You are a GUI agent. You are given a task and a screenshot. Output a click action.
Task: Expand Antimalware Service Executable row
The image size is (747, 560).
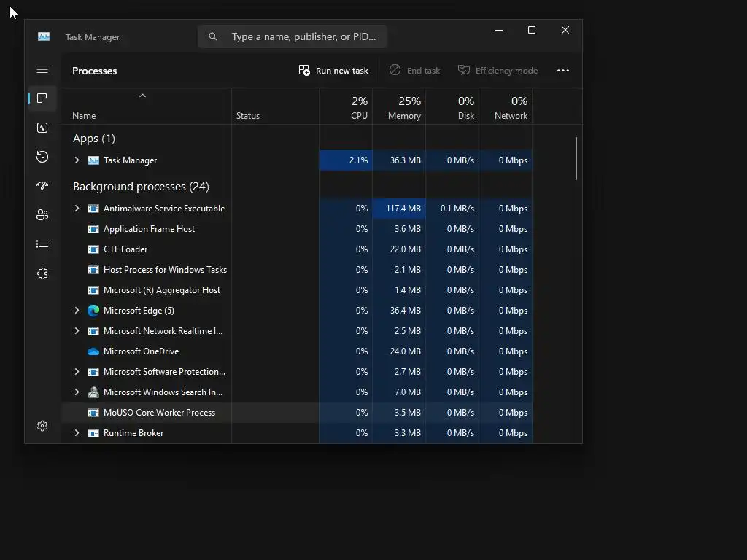[x=77, y=208]
